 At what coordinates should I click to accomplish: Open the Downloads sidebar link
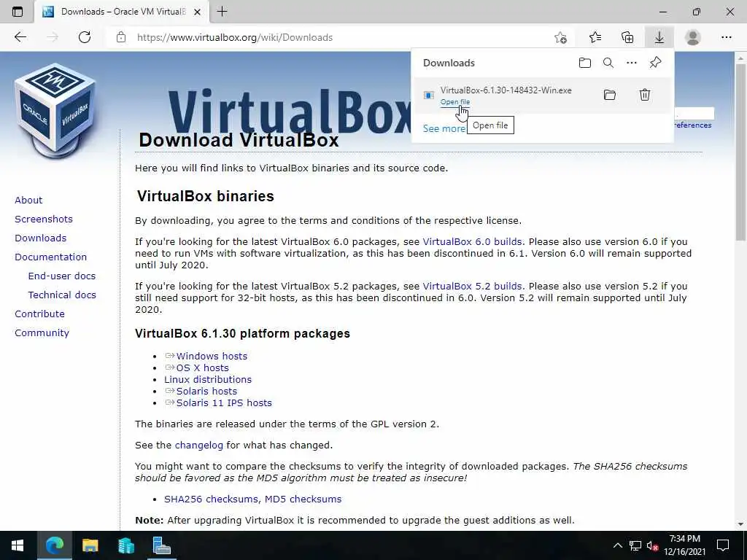point(41,238)
